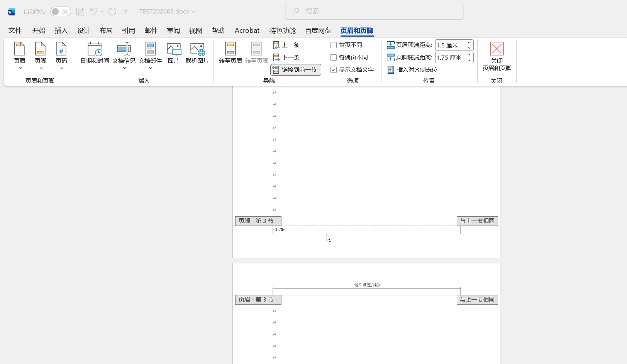Image resolution: width=627 pixels, height=364 pixels.
Task: Click the footer page number text 1 /3
Action: pos(280,230)
